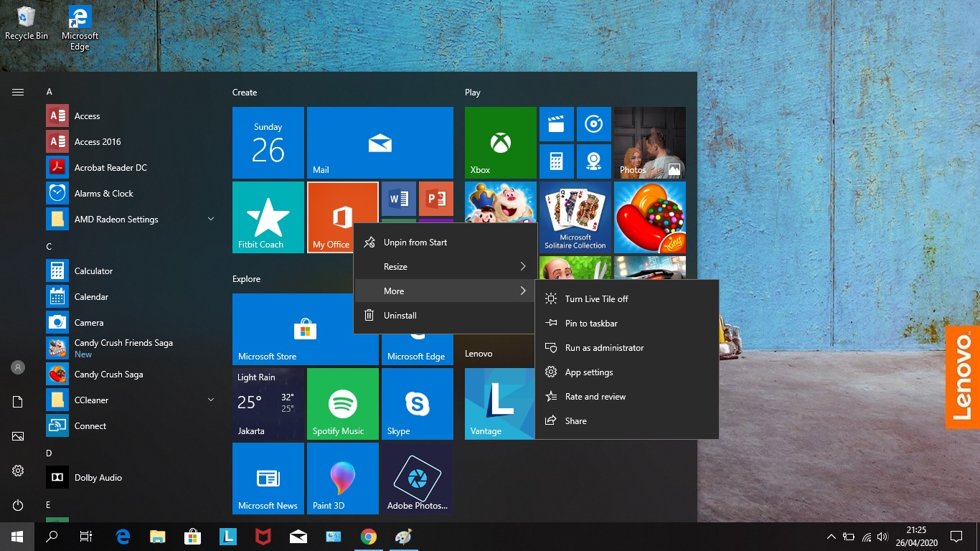Click the Windows Start button
The height and width of the screenshot is (551, 980).
(17, 537)
